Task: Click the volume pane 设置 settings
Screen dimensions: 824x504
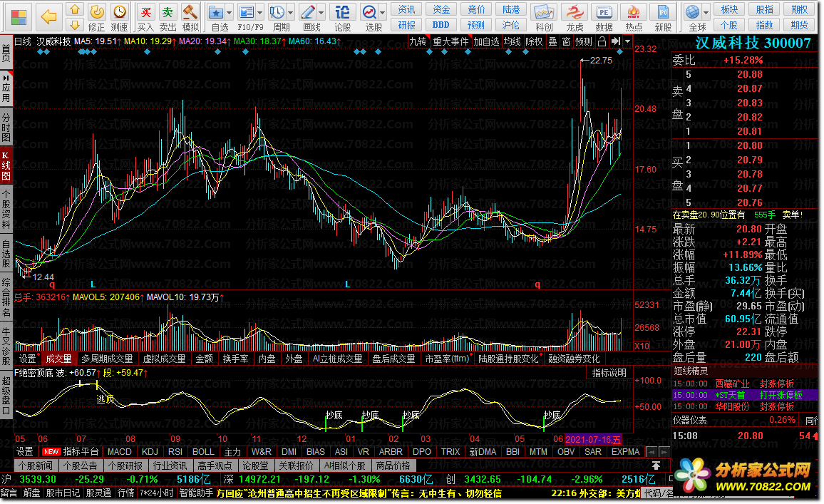Action: (x=27, y=359)
